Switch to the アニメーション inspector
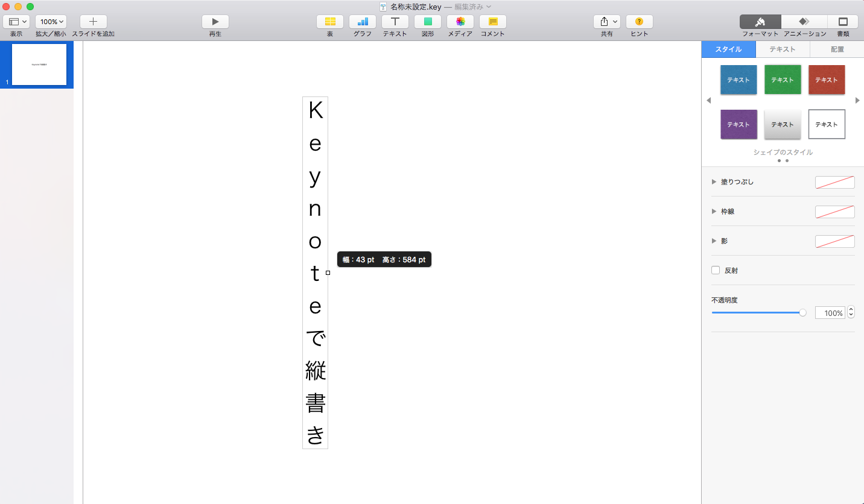The width and height of the screenshot is (864, 504). pyautogui.click(x=804, y=22)
